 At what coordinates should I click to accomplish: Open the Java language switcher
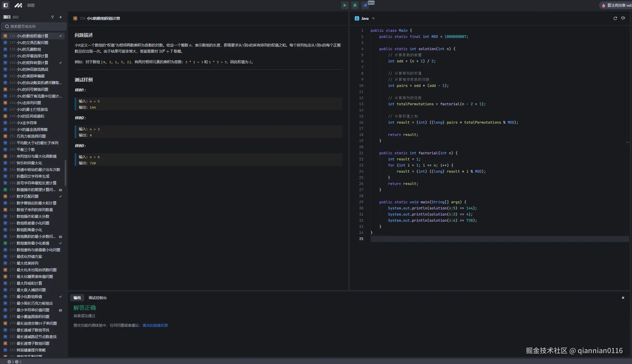[x=365, y=18]
